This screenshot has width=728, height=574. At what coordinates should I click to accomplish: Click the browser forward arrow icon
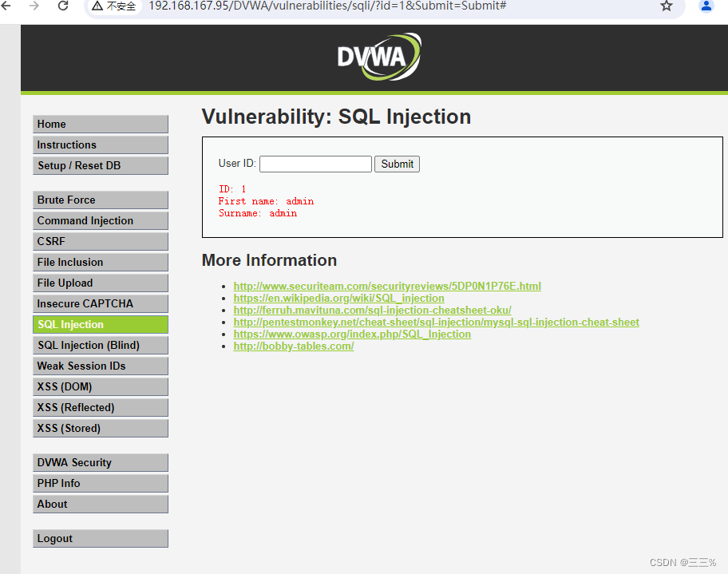[x=34, y=6]
